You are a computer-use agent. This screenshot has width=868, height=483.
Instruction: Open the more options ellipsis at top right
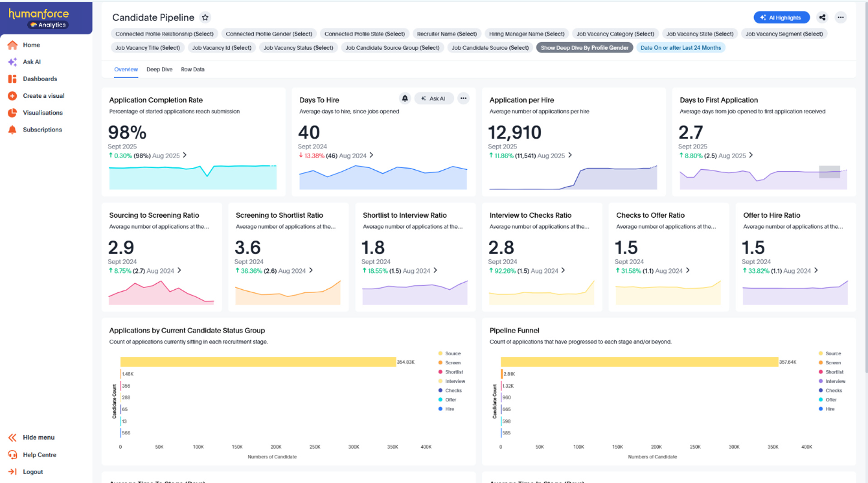click(840, 18)
